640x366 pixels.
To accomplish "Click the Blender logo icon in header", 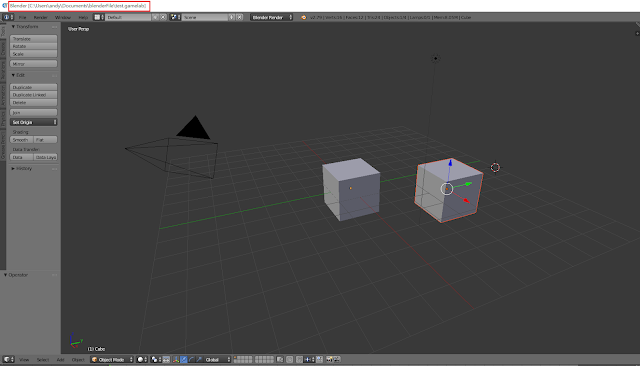I will tap(304, 17).
